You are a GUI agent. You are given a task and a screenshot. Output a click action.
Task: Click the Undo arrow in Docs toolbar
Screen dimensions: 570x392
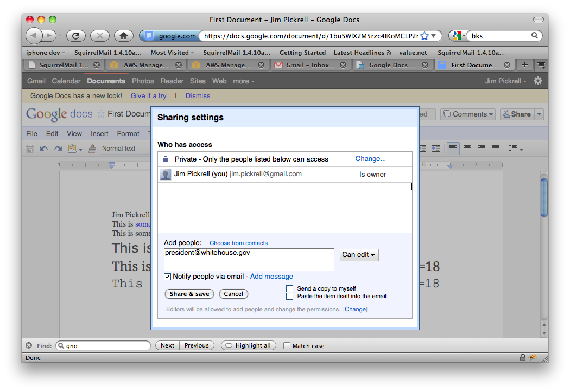click(x=44, y=149)
